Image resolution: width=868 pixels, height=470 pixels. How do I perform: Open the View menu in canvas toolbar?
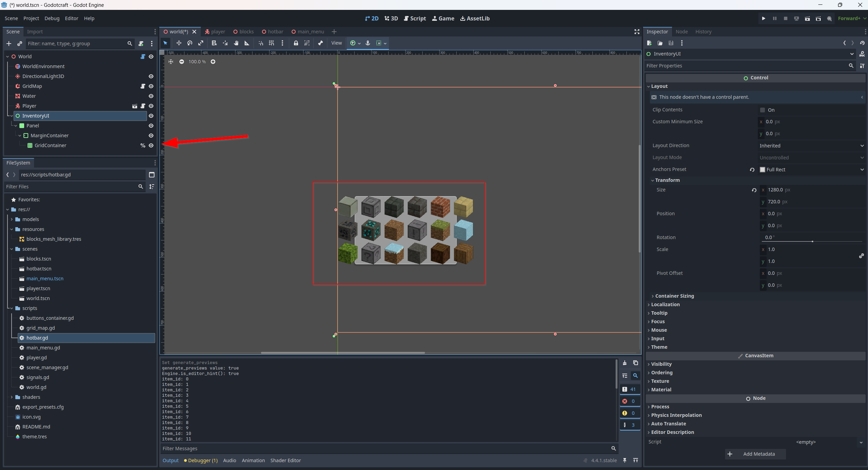click(x=337, y=43)
